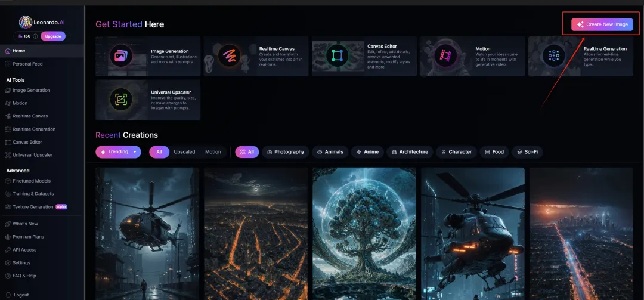This screenshot has height=300, width=644.
Task: Select the Upscaled filter option
Action: click(x=184, y=152)
